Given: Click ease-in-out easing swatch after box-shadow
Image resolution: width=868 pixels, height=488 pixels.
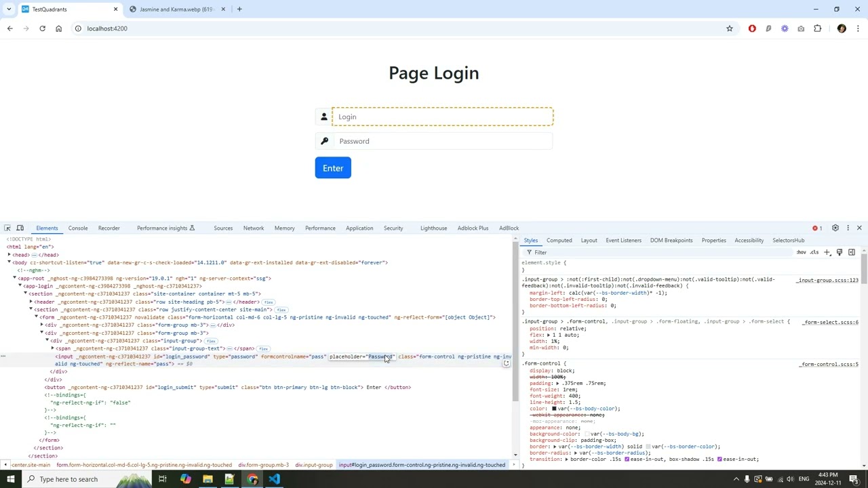Looking at the screenshot, I should point(719,460).
